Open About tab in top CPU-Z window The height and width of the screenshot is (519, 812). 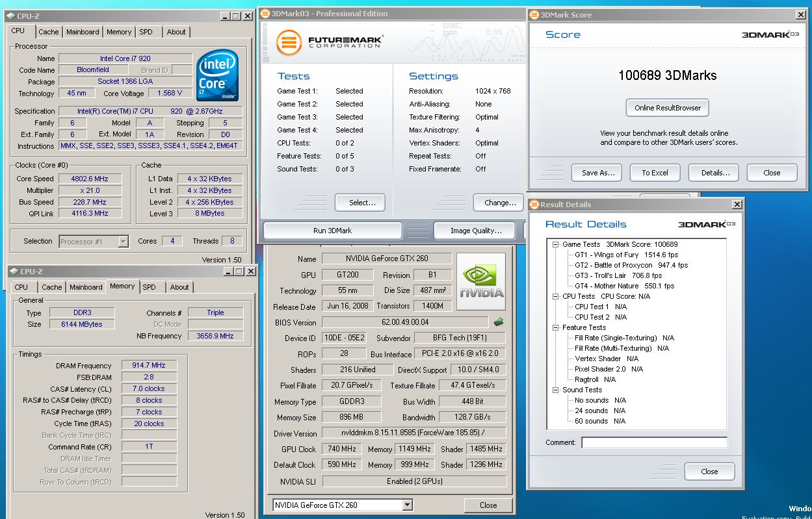coord(176,32)
